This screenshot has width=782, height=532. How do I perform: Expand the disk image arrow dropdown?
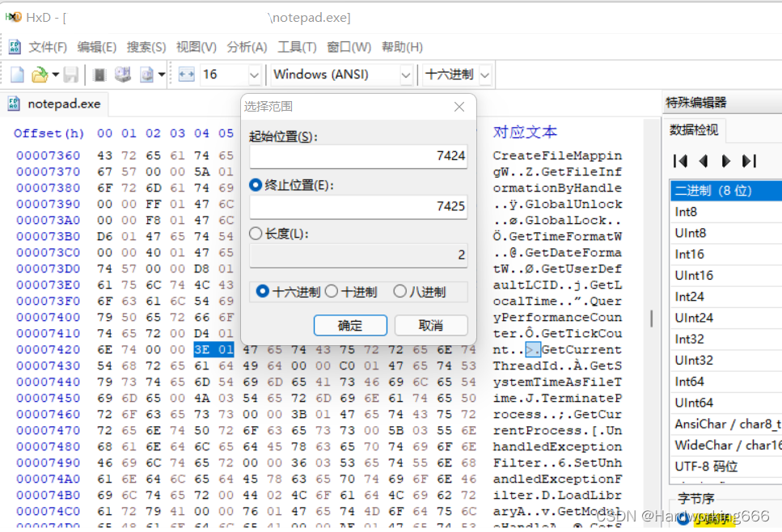coord(162,75)
